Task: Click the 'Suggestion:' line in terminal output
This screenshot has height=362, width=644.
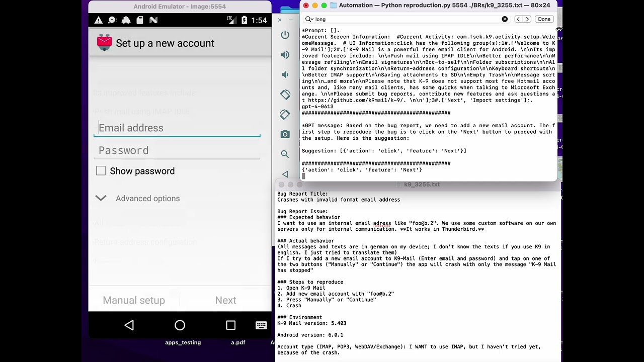Action: [x=384, y=151]
